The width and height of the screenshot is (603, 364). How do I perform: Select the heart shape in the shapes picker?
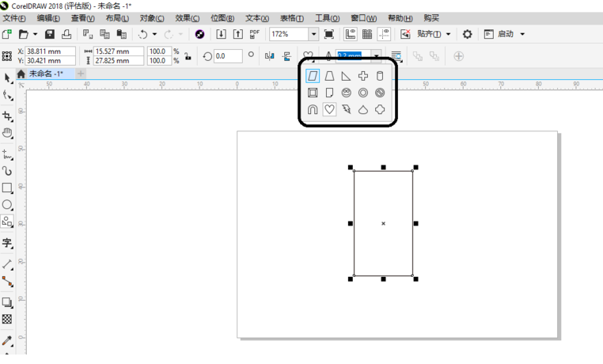pos(330,110)
